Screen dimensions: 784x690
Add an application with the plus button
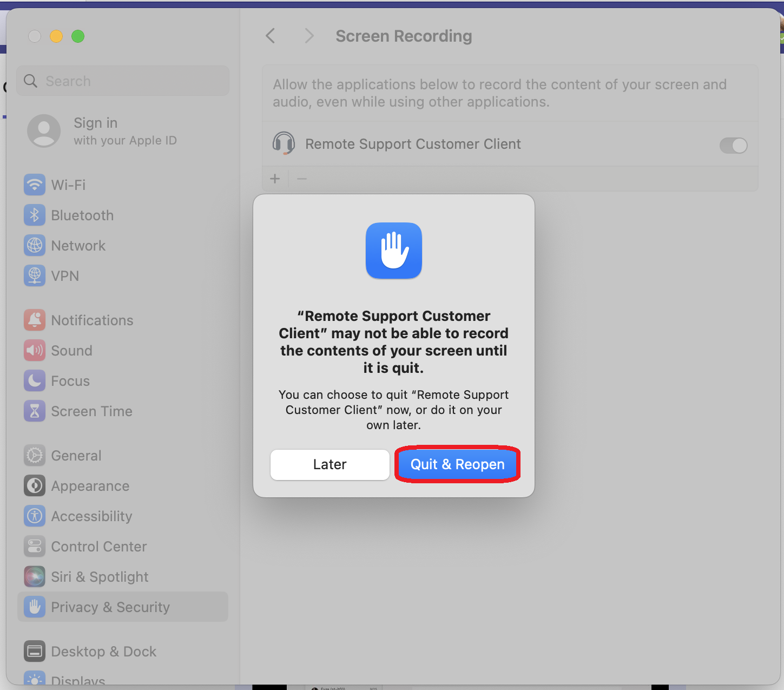[x=275, y=179]
